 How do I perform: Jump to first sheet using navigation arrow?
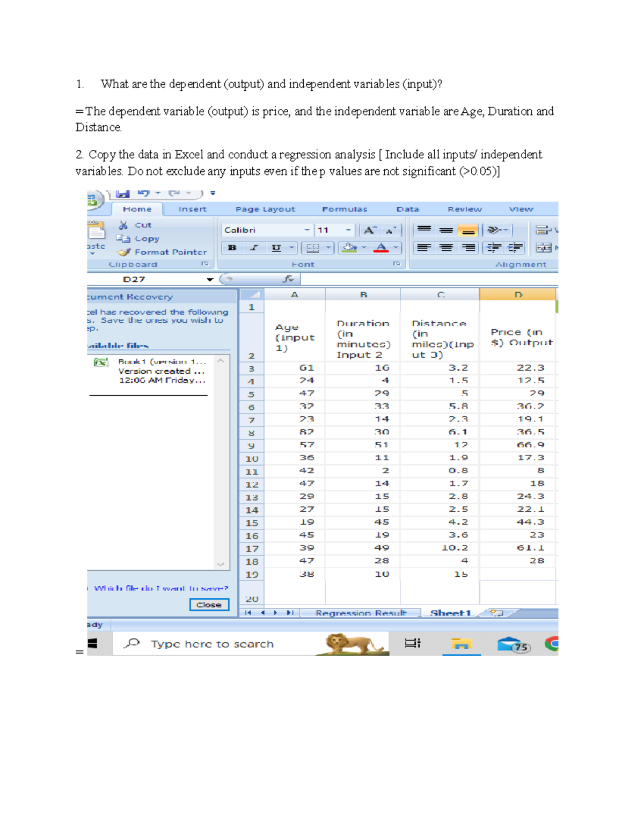click(248, 613)
